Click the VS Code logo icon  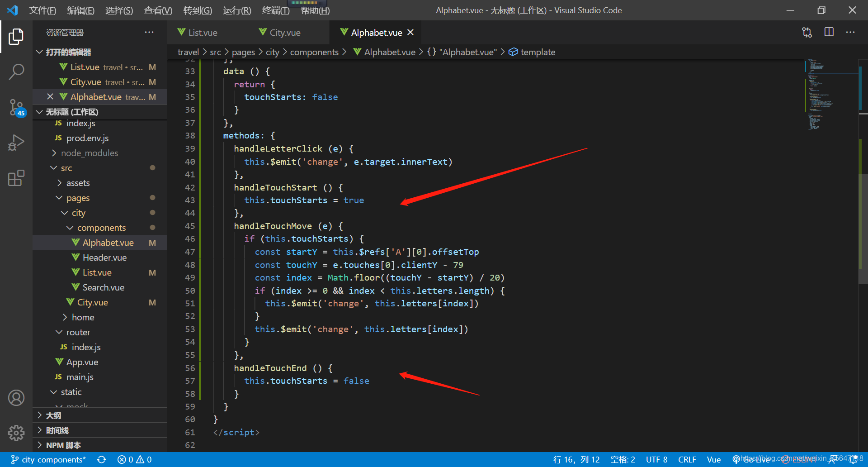point(12,10)
